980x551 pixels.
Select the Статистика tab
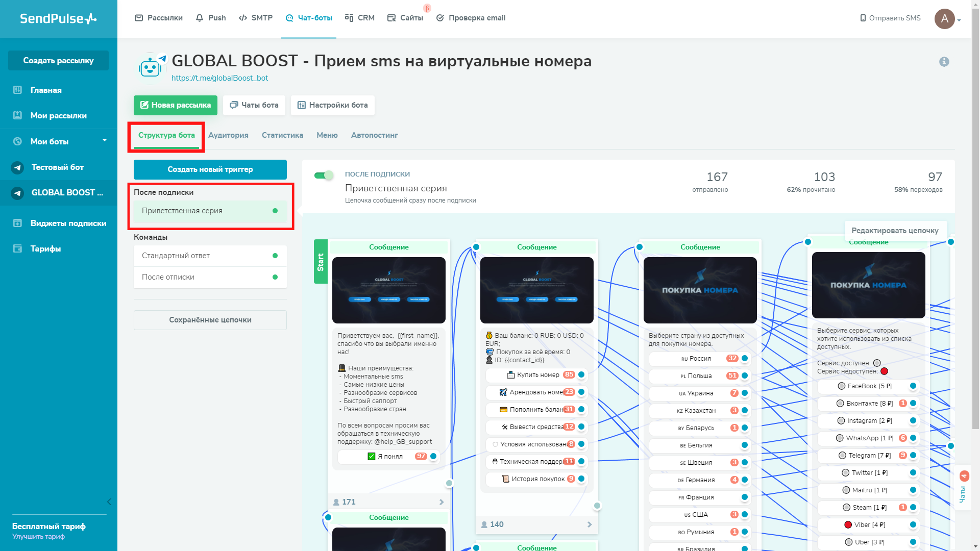pos(282,135)
